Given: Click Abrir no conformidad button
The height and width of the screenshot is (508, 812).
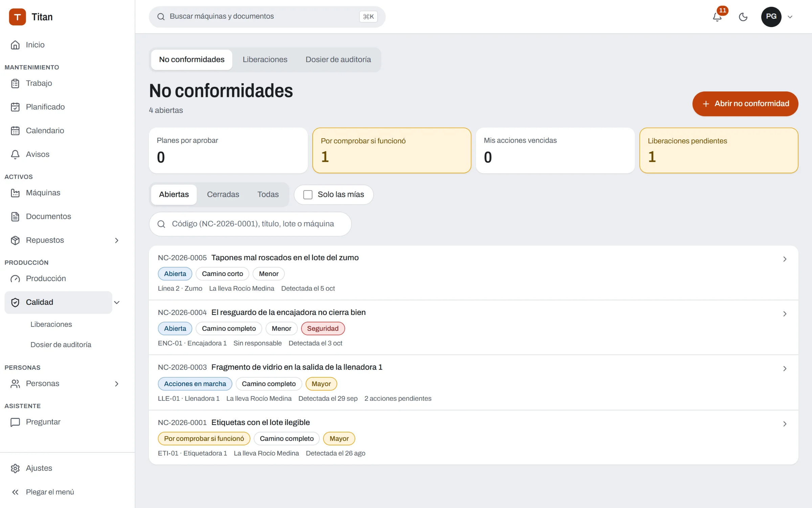Looking at the screenshot, I should tap(745, 104).
